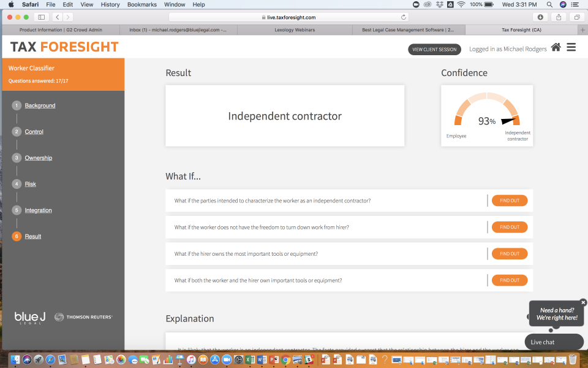The image size is (588, 368).
Task: Open Finder from the Dock
Action: (15, 360)
